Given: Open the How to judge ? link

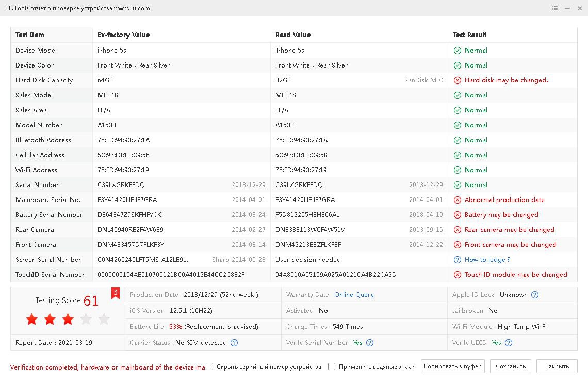Looking at the screenshot, I should 487,260.
